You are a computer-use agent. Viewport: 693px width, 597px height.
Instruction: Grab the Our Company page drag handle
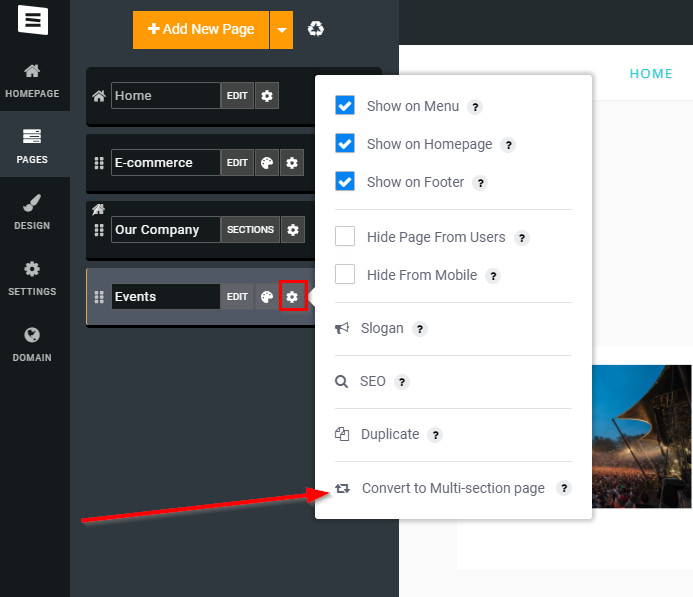tap(99, 230)
